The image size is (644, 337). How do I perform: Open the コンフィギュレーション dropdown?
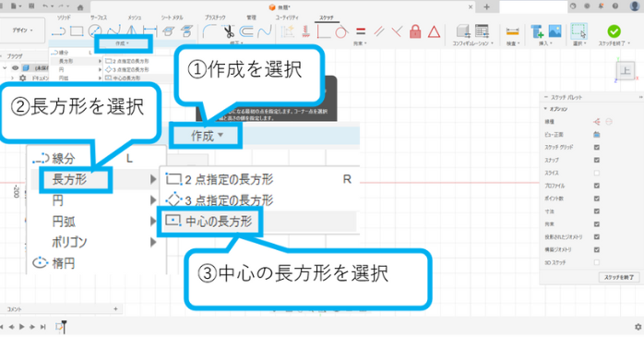[472, 43]
